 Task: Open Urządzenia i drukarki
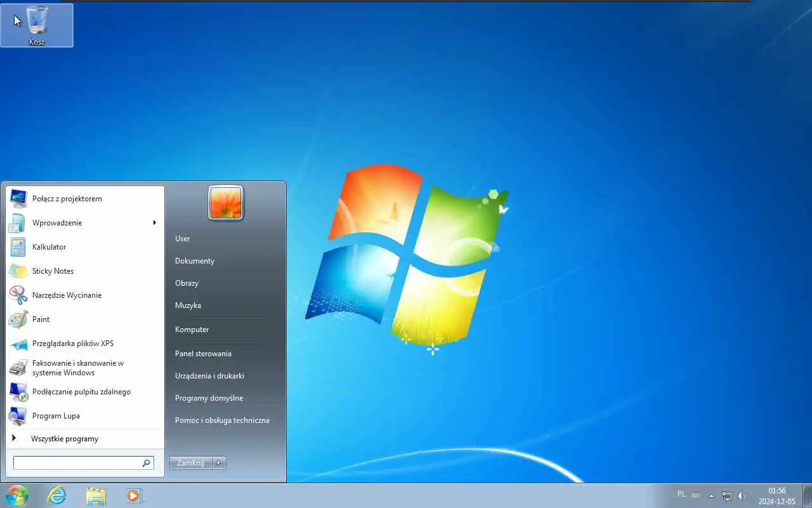click(x=210, y=376)
